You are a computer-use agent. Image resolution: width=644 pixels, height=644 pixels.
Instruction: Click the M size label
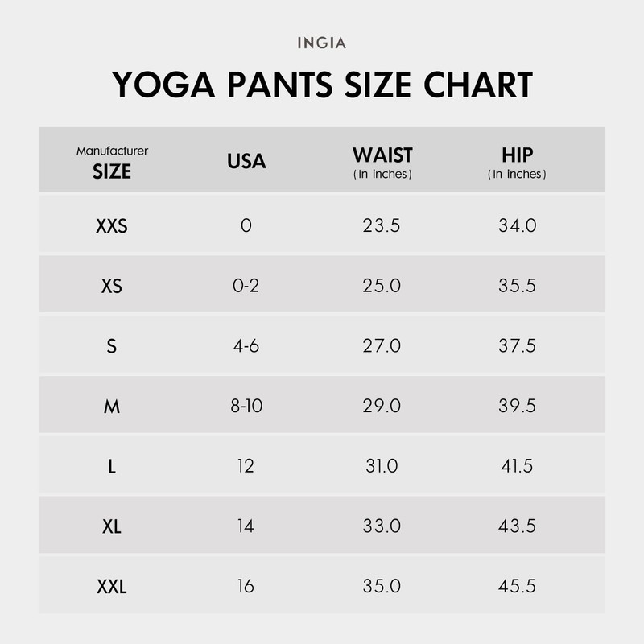(112, 407)
